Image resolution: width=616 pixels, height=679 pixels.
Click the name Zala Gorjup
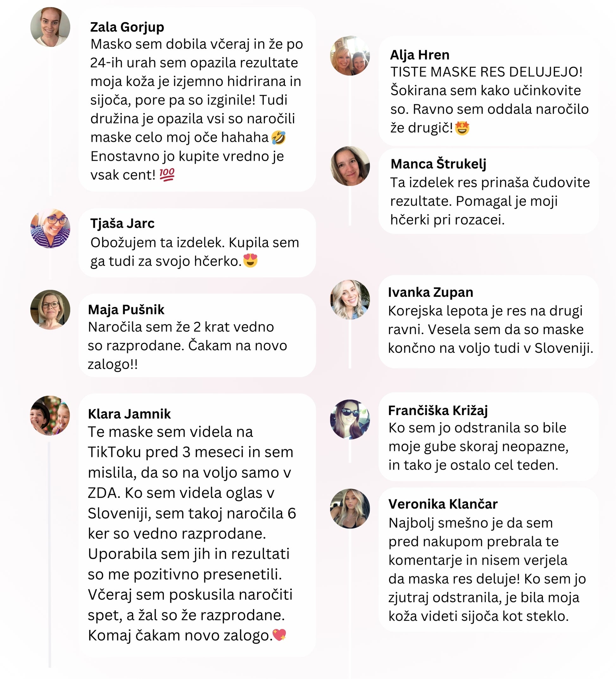pyautogui.click(x=127, y=27)
